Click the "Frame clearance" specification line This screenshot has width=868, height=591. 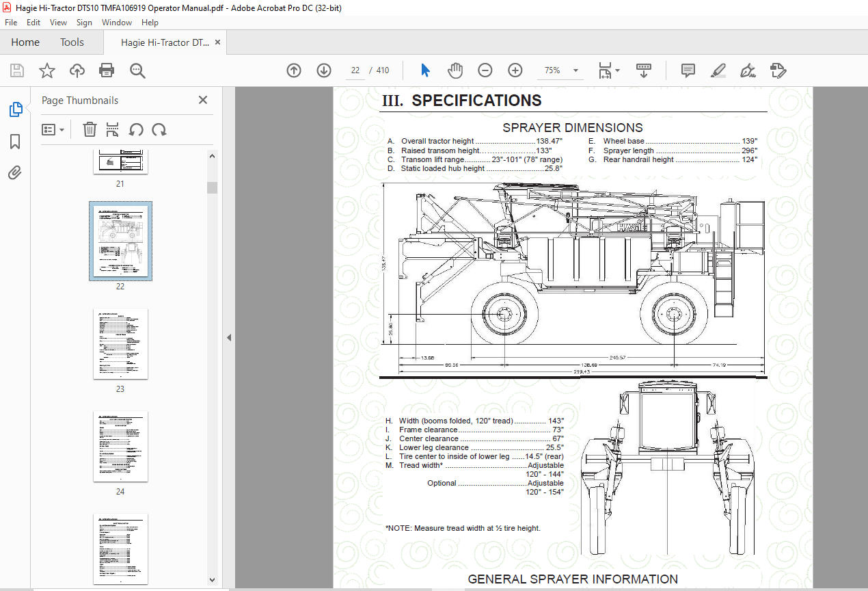click(x=474, y=430)
